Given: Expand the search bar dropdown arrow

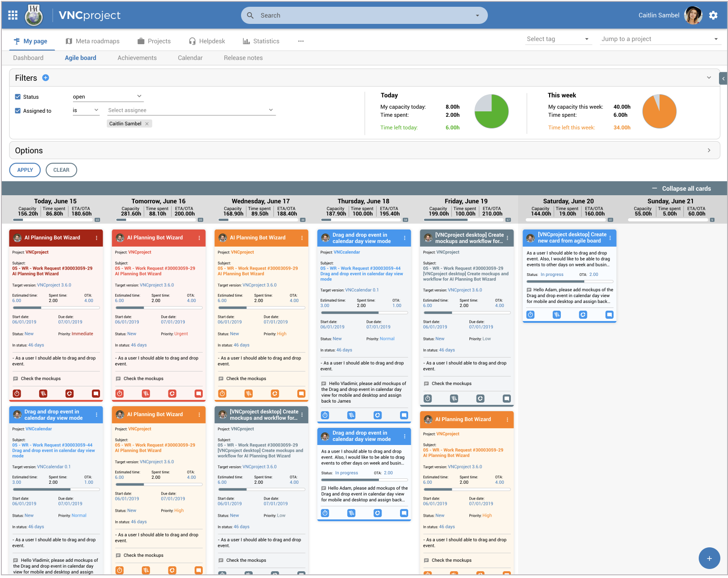Looking at the screenshot, I should 478,15.
